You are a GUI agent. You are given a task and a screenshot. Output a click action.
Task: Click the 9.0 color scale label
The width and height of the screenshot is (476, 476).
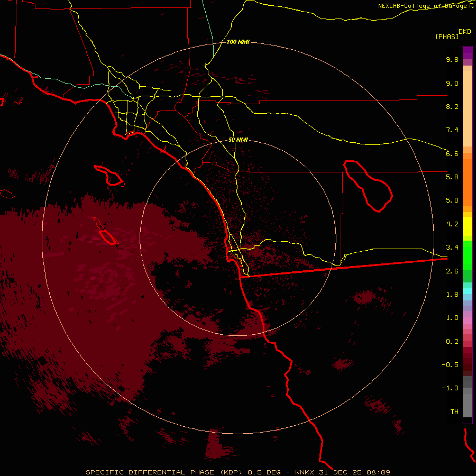pyautogui.click(x=452, y=83)
